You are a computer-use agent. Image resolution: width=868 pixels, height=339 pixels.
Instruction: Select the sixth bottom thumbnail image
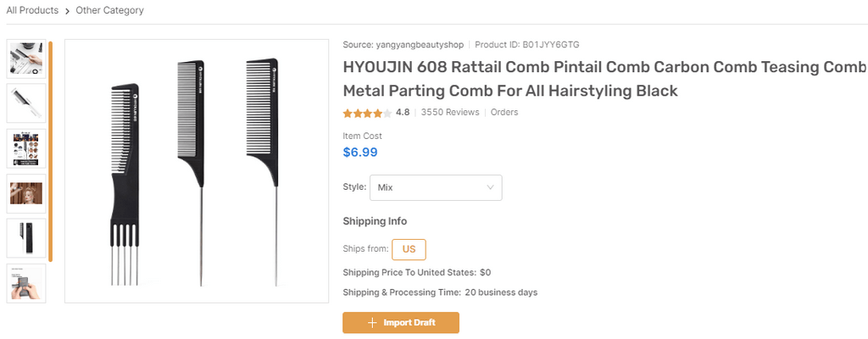pyautogui.click(x=26, y=283)
